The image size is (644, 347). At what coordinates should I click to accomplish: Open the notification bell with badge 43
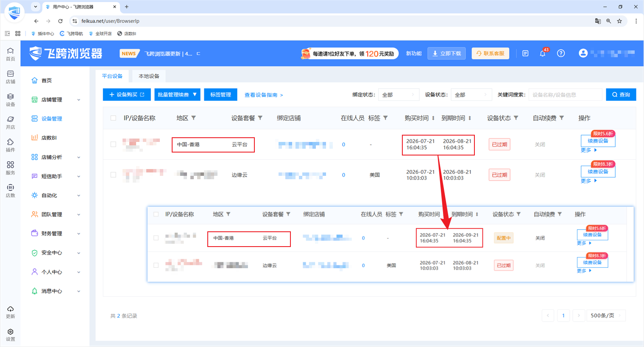click(x=543, y=53)
